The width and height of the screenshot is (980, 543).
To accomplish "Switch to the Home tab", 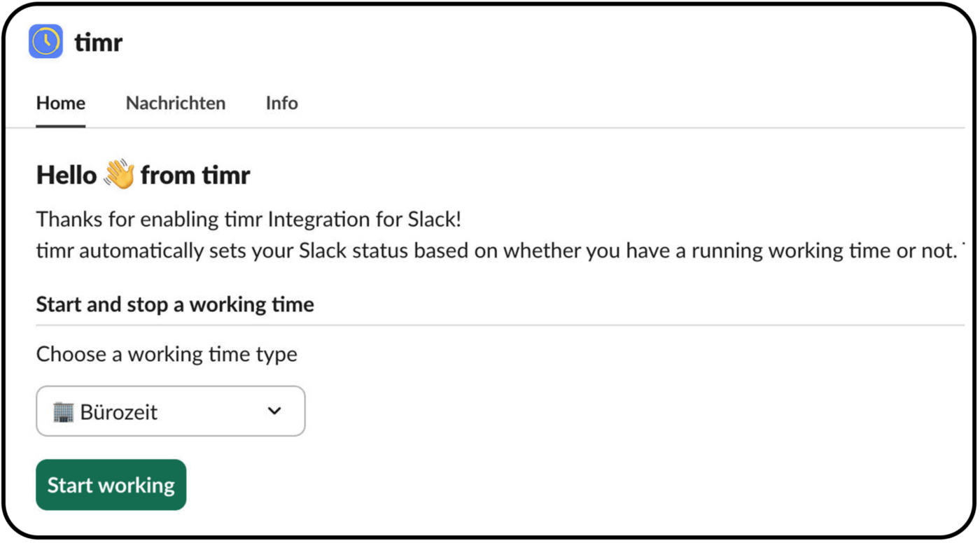I will coord(61,104).
